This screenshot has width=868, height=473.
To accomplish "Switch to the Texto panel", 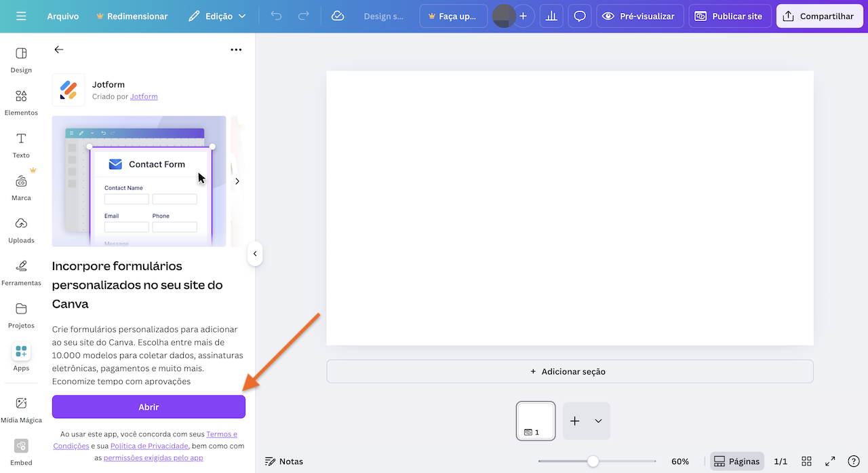I will pyautogui.click(x=21, y=145).
